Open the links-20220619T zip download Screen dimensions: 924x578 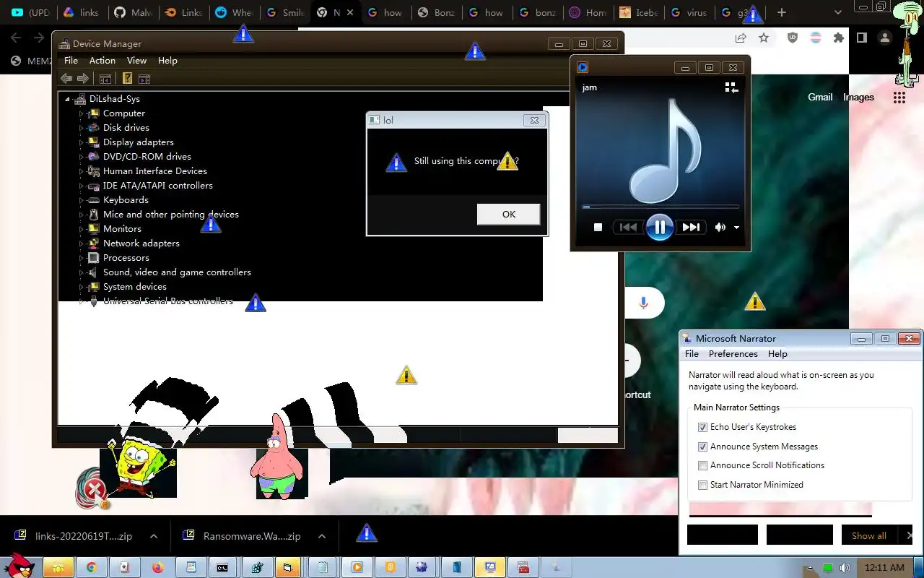pos(83,536)
